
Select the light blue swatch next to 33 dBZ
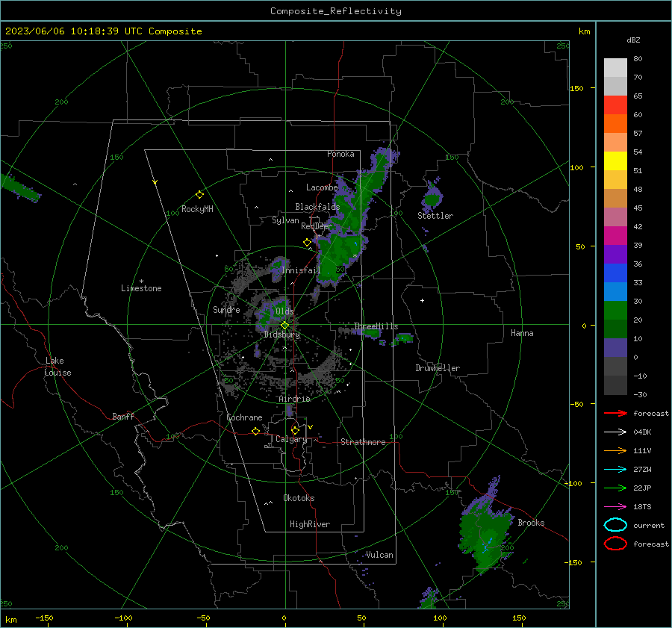coord(615,291)
